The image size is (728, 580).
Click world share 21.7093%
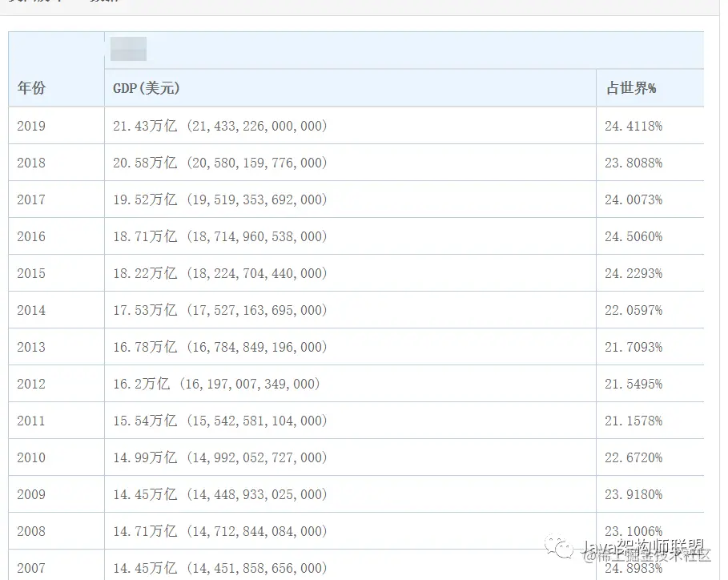pos(633,347)
